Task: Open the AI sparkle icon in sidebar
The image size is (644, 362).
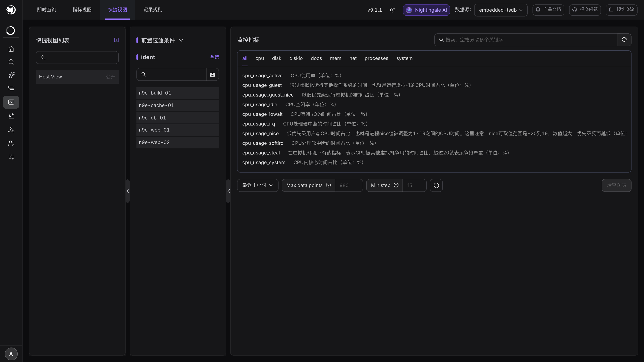Action: coord(11,75)
